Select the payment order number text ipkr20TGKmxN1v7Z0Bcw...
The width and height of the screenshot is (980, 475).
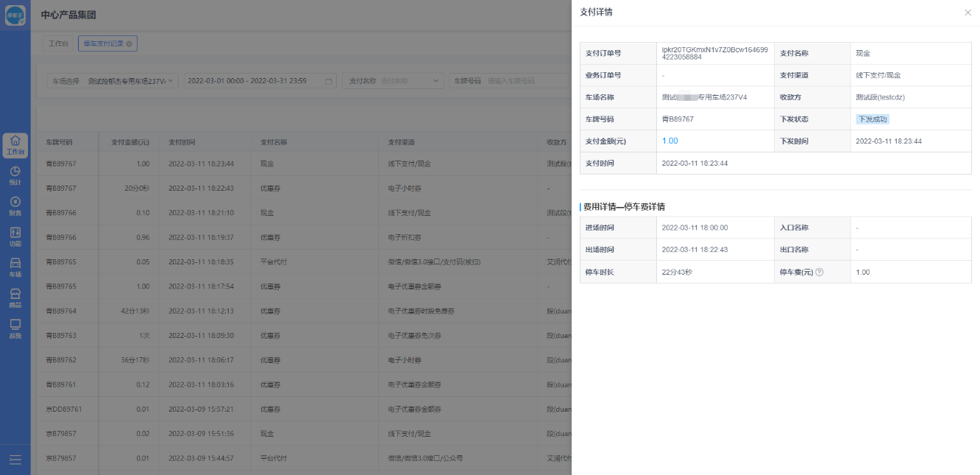coord(715,53)
